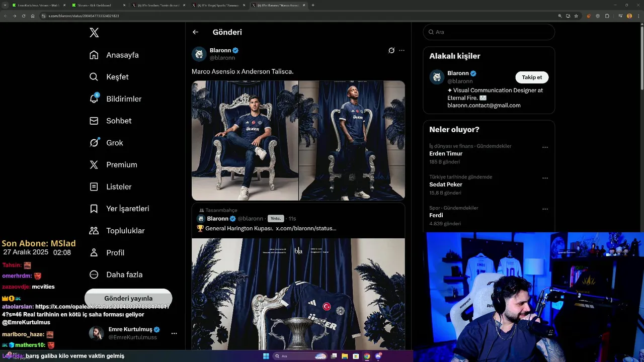The image size is (644, 362).
Task: Open Bildirimler notifications
Action: coord(115,99)
